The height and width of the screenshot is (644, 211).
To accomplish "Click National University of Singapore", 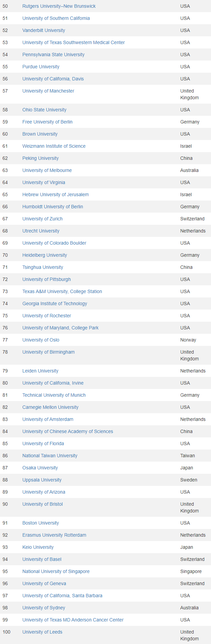I will (x=56, y=571).
